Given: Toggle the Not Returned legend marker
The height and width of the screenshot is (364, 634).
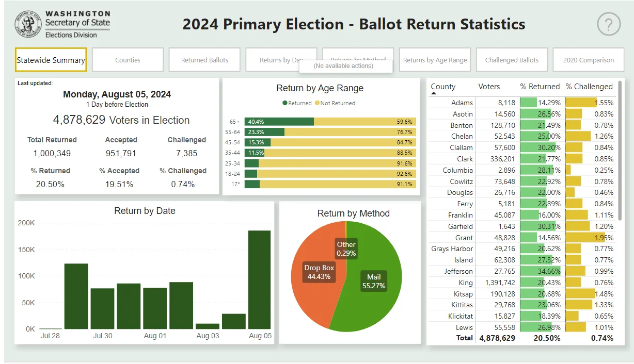Looking at the screenshot, I should (317, 103).
